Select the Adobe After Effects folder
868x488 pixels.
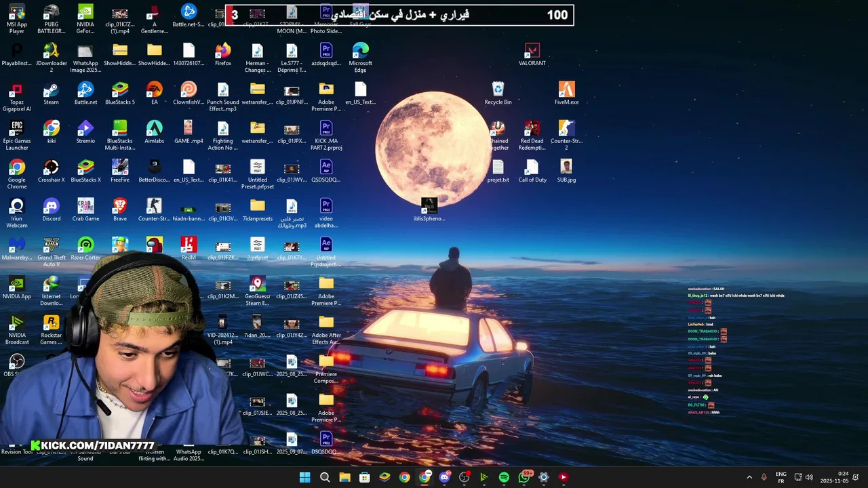click(326, 329)
